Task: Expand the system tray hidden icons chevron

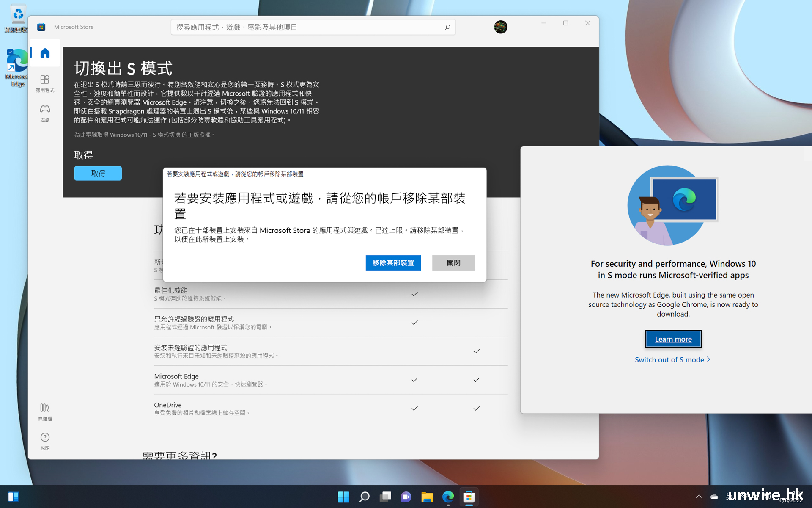Action: (x=699, y=497)
